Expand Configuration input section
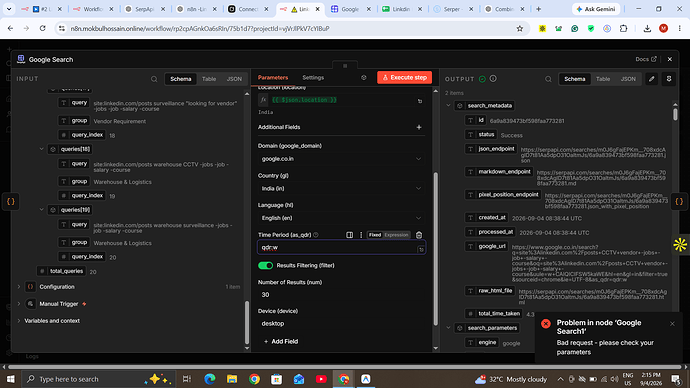Viewport: 690px width, 388px height. click(19, 287)
